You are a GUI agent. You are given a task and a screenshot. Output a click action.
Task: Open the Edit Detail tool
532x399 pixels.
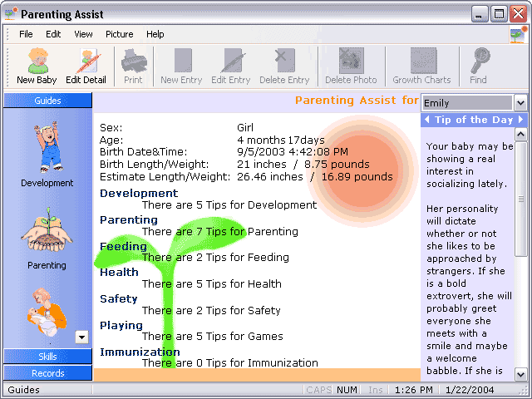pyautogui.click(x=86, y=66)
